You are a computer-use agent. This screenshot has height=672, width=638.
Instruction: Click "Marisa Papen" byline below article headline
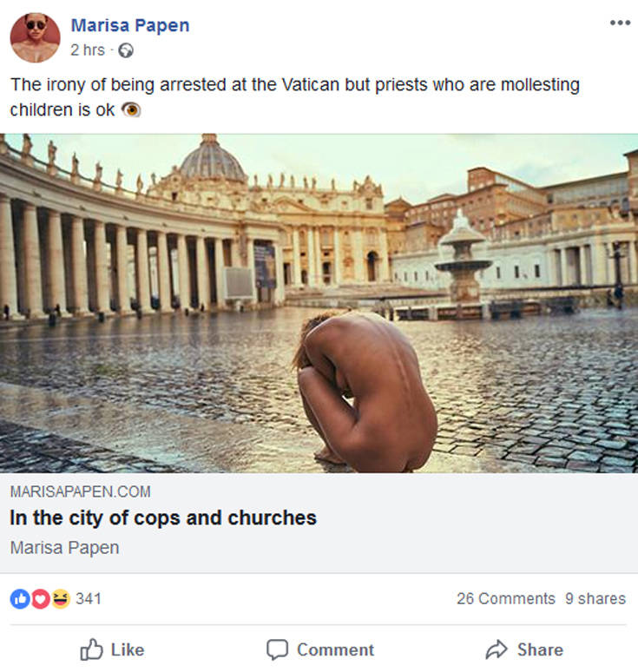pyautogui.click(x=64, y=548)
